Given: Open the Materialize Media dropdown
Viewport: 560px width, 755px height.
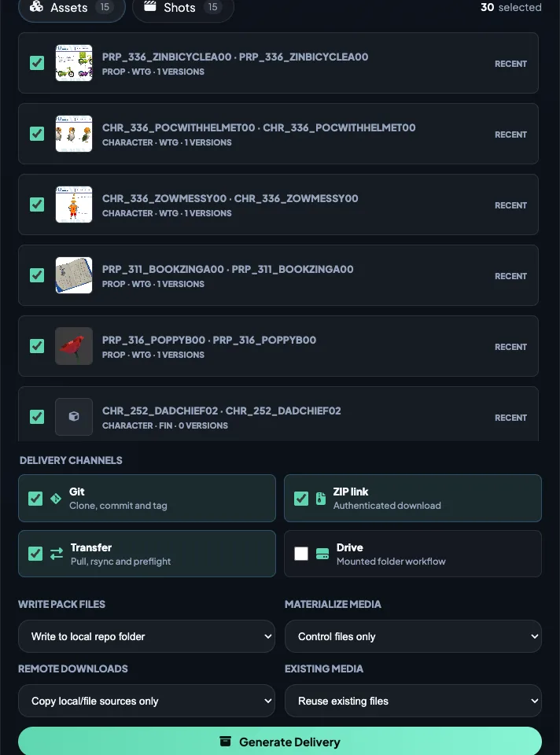Looking at the screenshot, I should [x=413, y=636].
